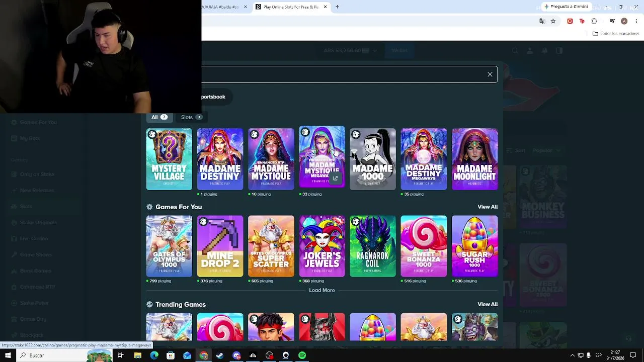
Task: Open the Chrome extensions puzzle menu
Action: (594, 21)
